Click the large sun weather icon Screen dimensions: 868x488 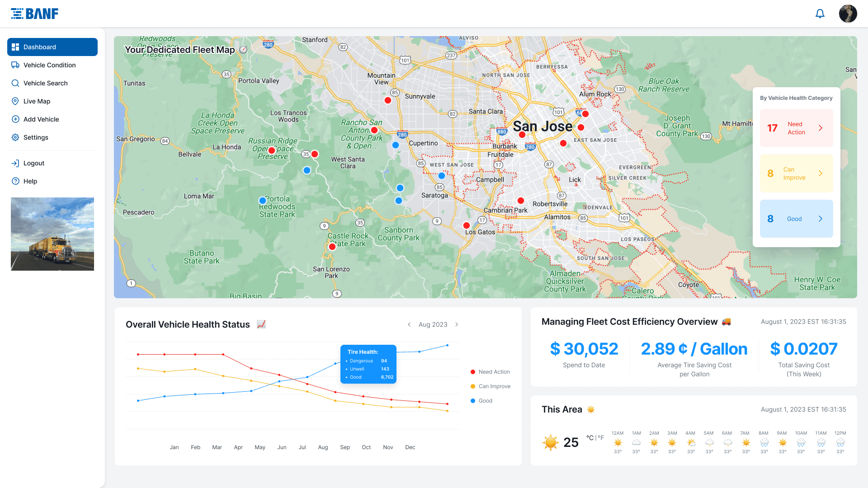pyautogui.click(x=551, y=442)
